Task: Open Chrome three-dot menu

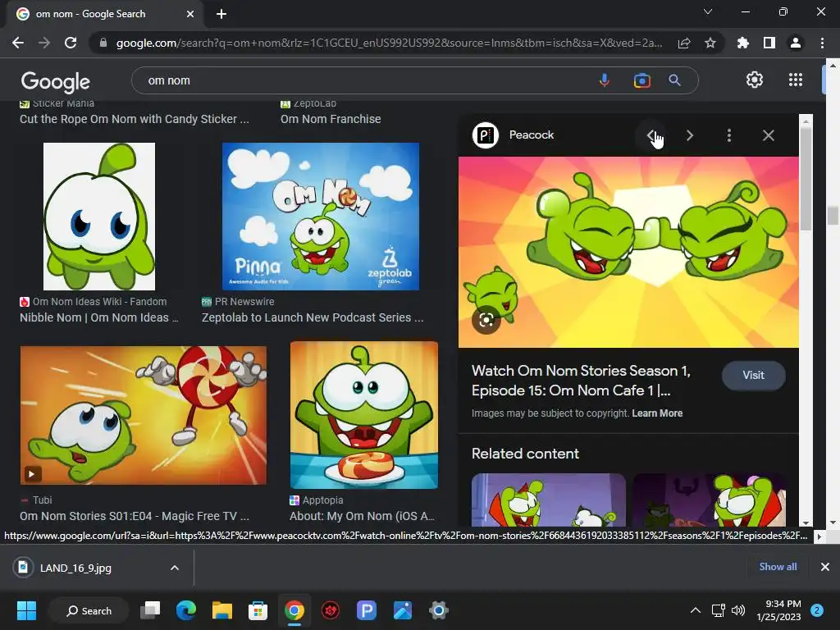Action: (822, 43)
